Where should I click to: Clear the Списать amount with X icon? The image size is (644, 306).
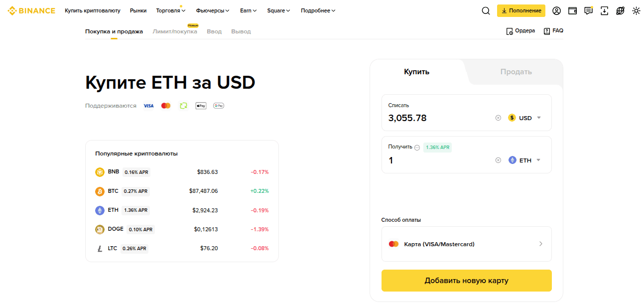(x=498, y=118)
